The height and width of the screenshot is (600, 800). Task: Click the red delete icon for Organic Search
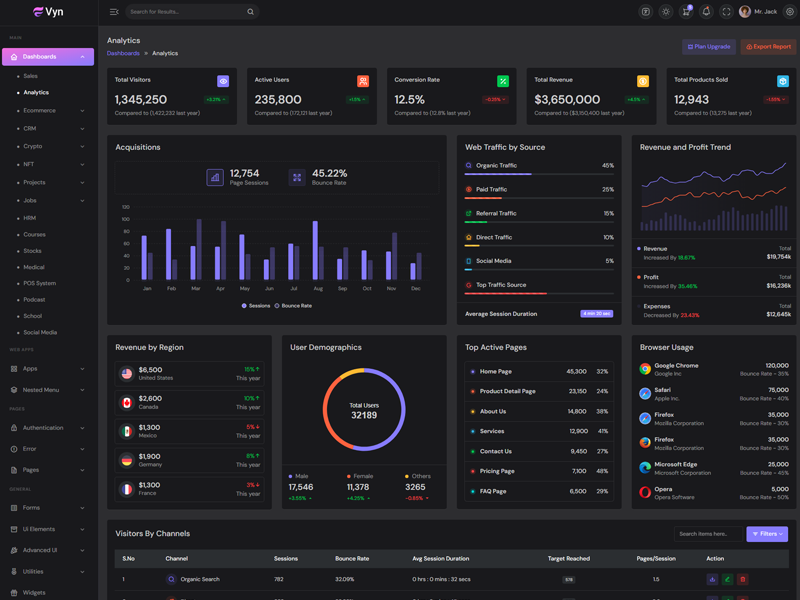[x=743, y=579]
